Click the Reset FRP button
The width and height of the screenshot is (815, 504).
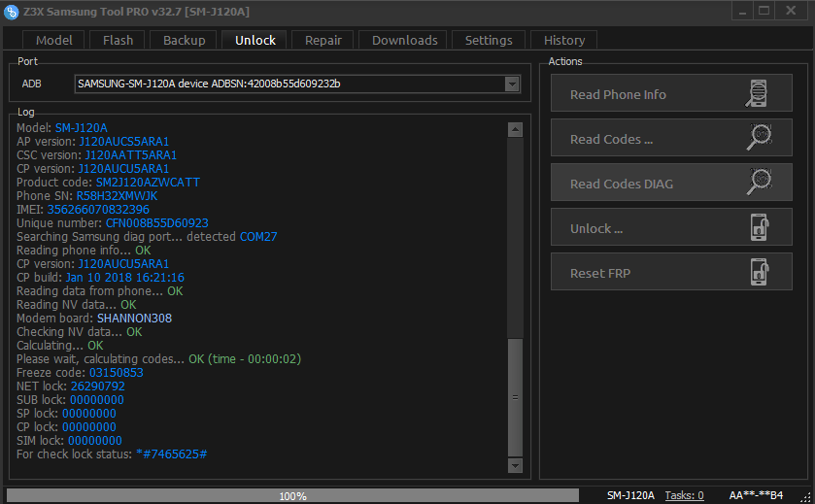point(671,272)
